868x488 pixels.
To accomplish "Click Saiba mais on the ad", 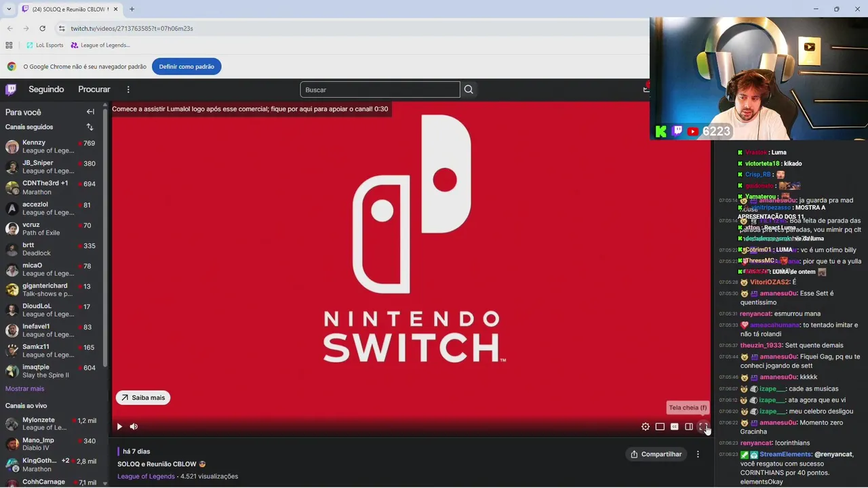I will (143, 398).
